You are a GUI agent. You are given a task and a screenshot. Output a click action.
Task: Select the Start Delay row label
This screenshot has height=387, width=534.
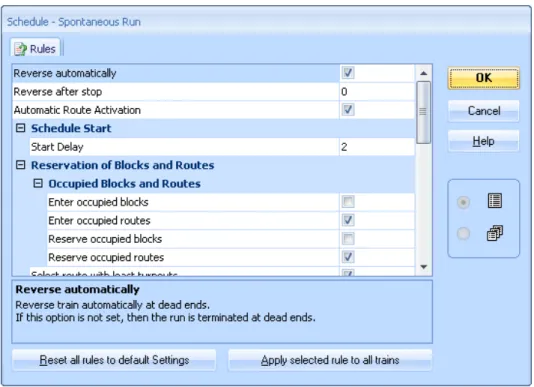coord(57,147)
